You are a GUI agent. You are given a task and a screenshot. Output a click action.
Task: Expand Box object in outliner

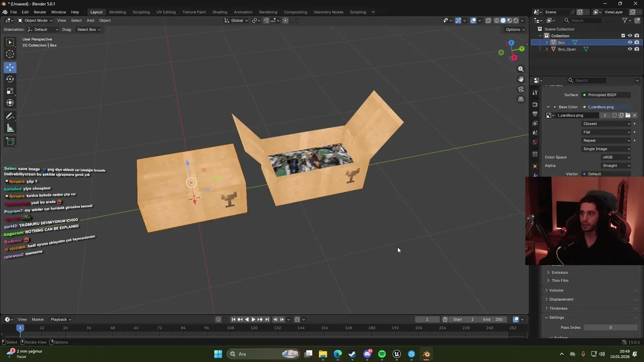[x=547, y=43]
